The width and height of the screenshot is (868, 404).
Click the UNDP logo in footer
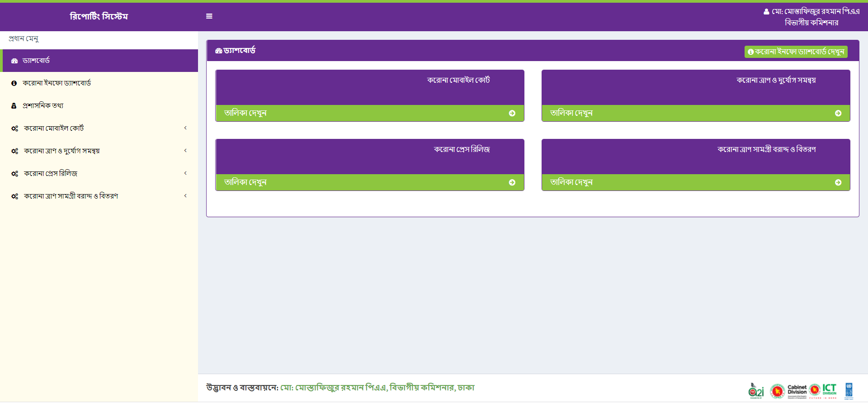(849, 391)
